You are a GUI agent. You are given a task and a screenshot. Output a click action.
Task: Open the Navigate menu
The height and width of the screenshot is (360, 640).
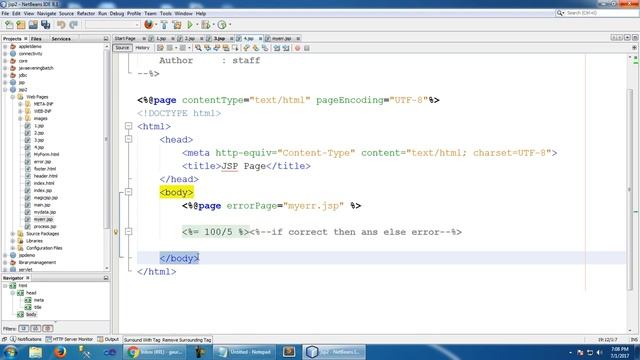point(47,13)
